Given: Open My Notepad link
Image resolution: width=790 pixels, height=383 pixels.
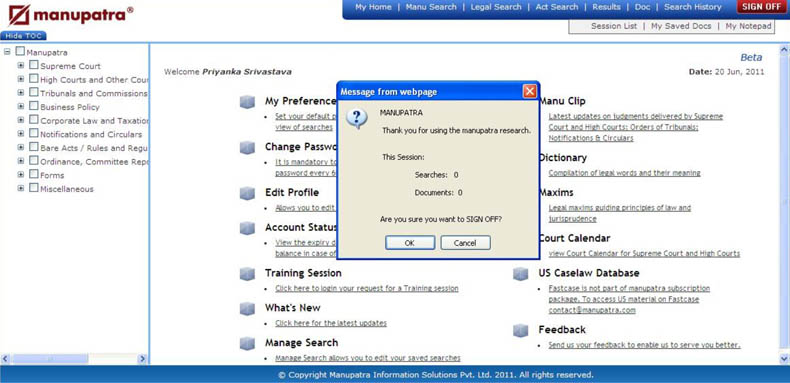Looking at the screenshot, I should [x=748, y=26].
